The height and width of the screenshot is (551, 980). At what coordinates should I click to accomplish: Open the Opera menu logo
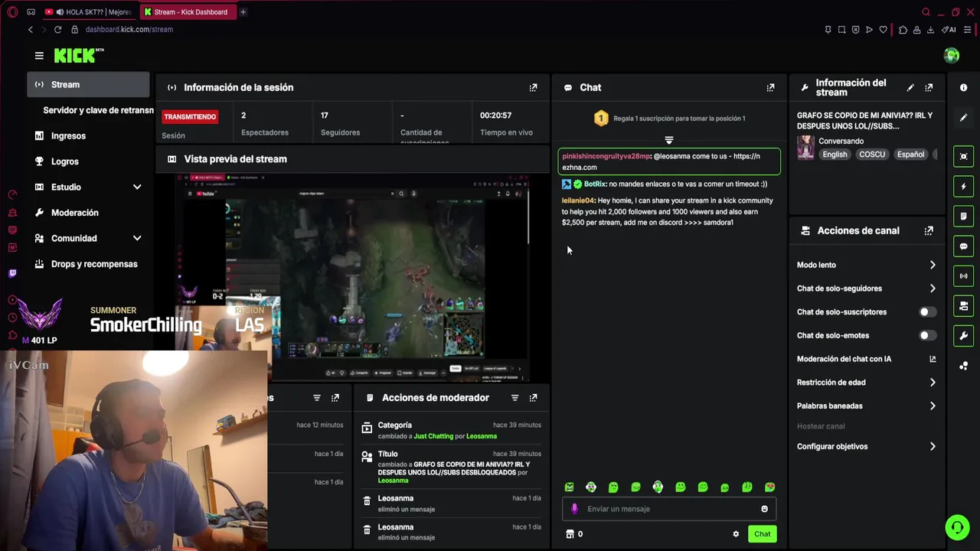click(12, 11)
